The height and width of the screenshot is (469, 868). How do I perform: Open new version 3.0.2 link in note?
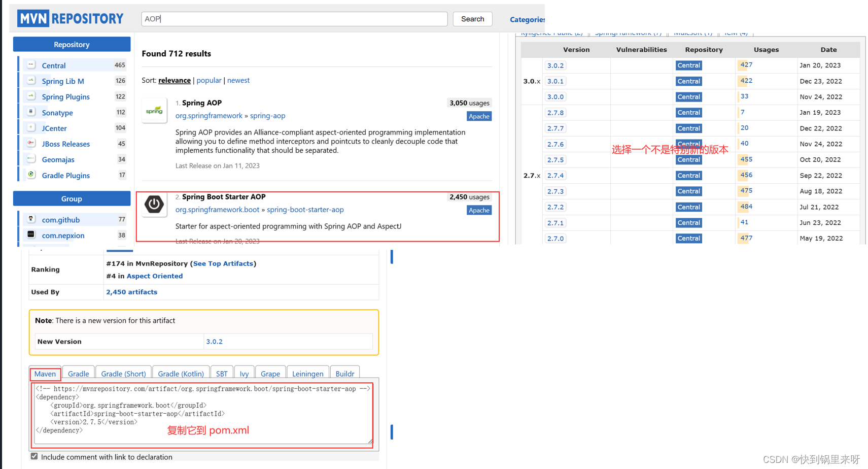click(x=214, y=342)
